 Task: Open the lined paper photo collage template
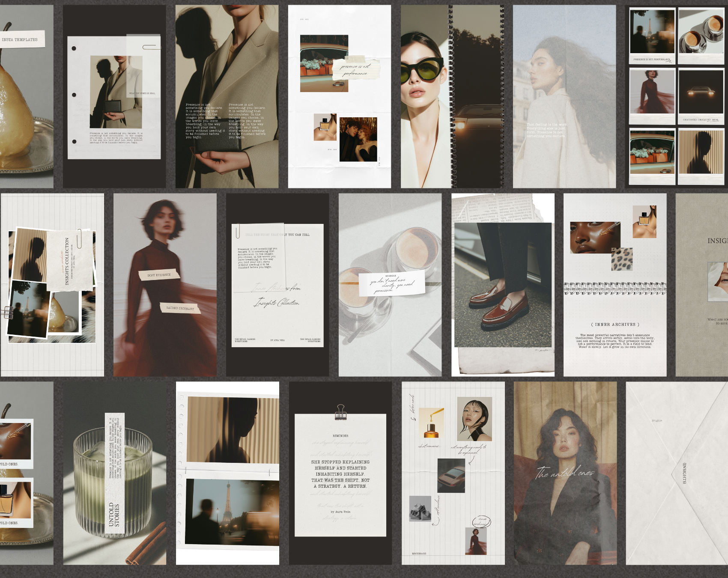[52, 285]
